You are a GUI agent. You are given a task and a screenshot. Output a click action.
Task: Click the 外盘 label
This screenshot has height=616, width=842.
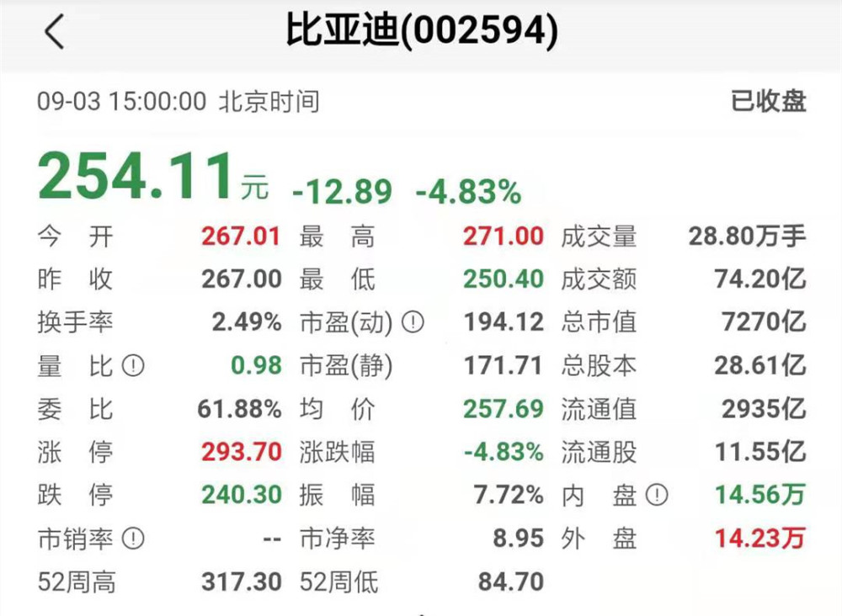[599, 539]
